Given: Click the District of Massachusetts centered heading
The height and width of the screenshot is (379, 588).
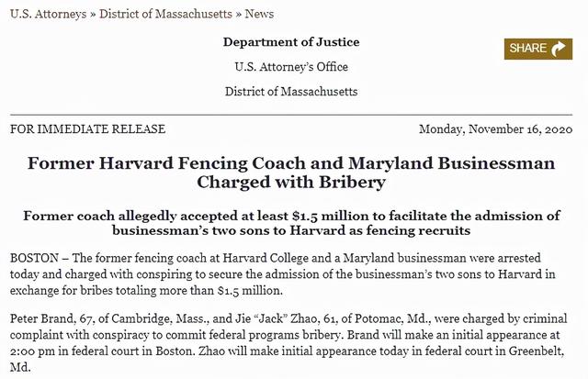Looking at the screenshot, I should click(x=291, y=92).
